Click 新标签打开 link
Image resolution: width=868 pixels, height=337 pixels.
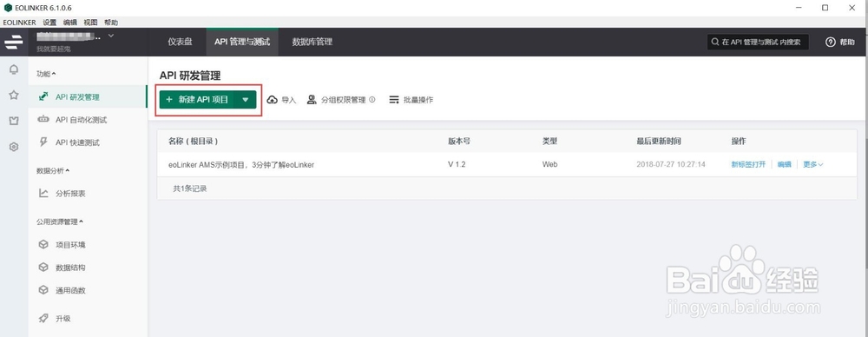748,165
